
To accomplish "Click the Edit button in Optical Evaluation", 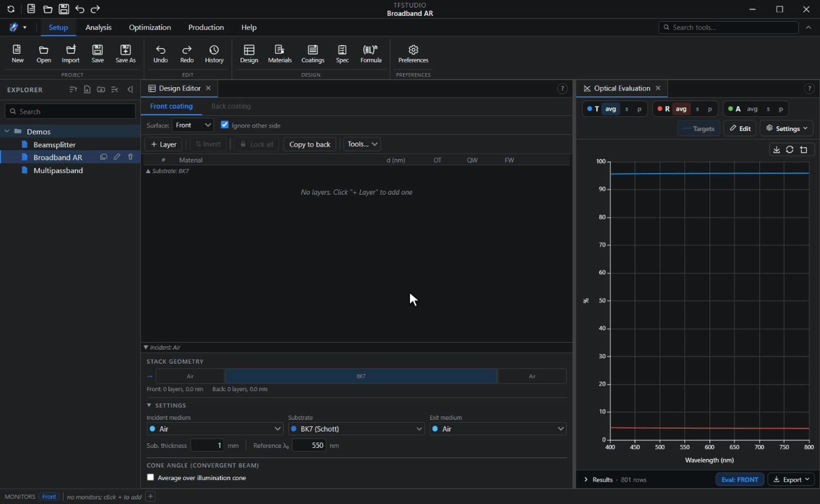I will pos(740,128).
